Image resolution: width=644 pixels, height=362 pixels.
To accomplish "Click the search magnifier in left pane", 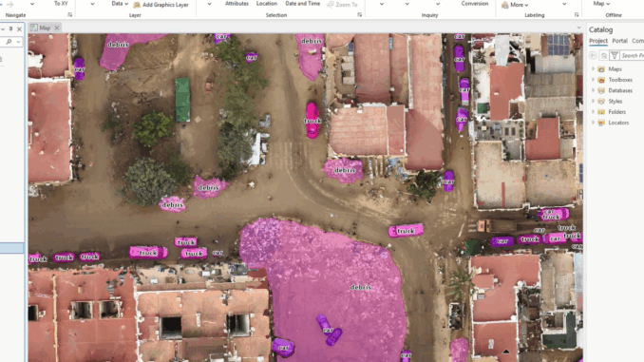I will [9, 42].
